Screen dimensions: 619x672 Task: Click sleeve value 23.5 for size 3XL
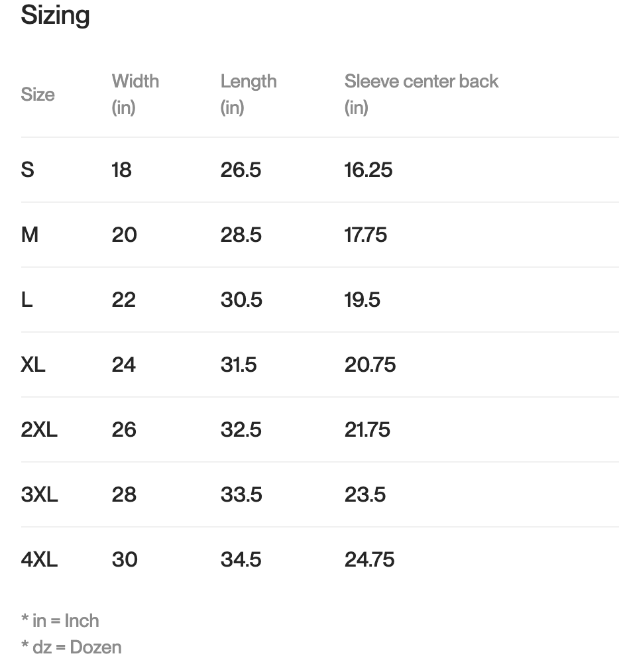365,494
